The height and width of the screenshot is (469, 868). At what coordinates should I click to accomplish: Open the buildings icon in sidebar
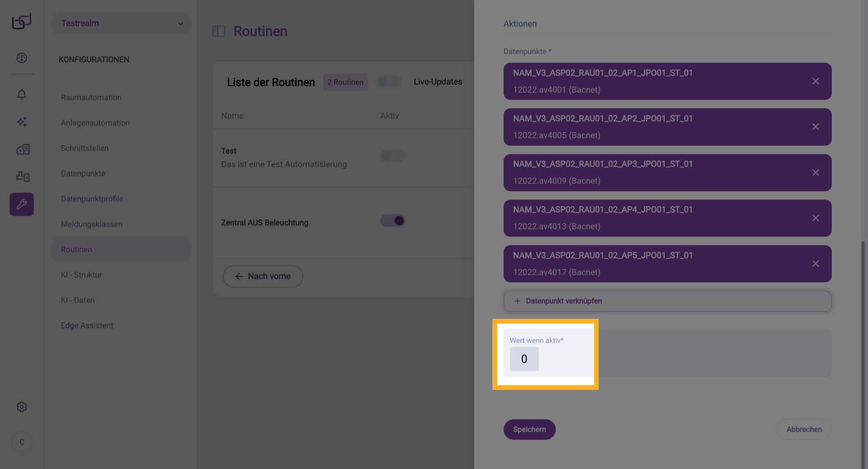click(x=23, y=149)
